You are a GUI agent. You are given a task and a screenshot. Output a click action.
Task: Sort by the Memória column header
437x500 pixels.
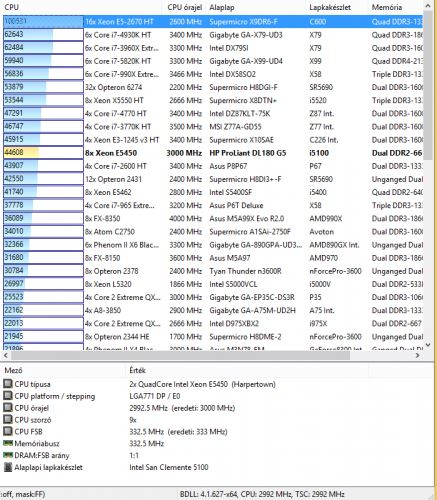395,7
